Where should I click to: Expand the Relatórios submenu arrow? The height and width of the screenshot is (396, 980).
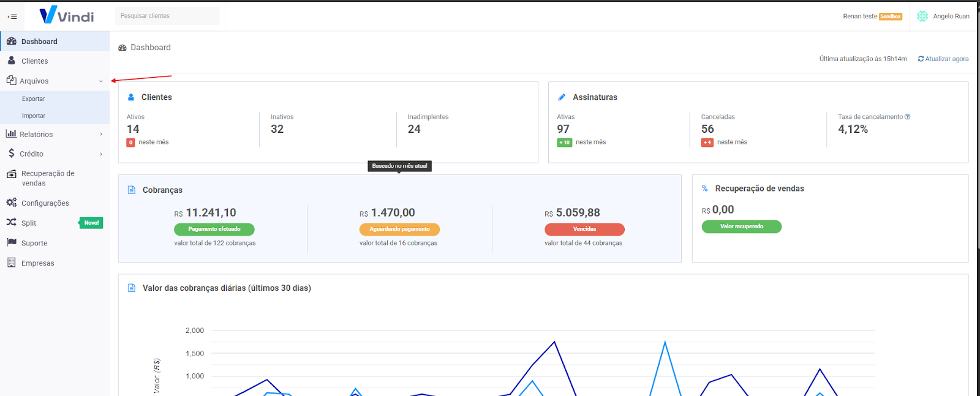click(x=101, y=134)
